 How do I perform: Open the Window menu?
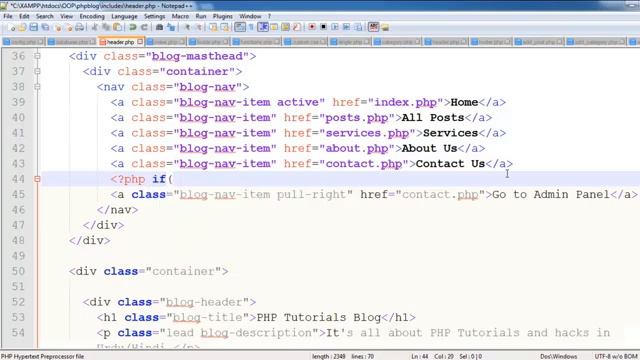click(x=250, y=16)
